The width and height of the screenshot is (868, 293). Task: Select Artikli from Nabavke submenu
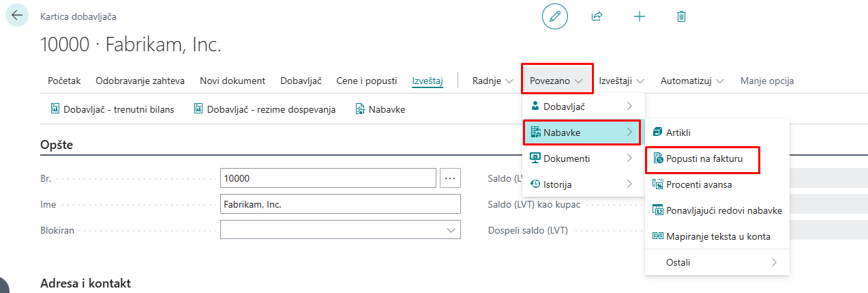(x=678, y=132)
